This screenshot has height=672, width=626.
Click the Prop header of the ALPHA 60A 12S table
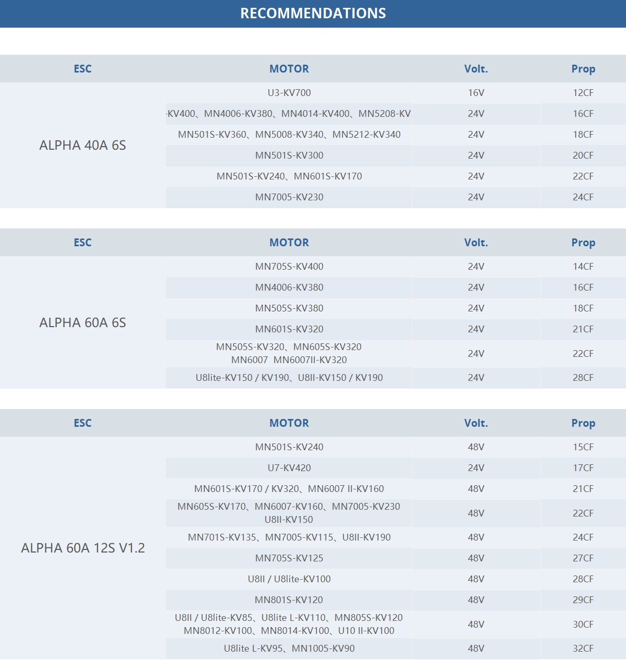583,423
